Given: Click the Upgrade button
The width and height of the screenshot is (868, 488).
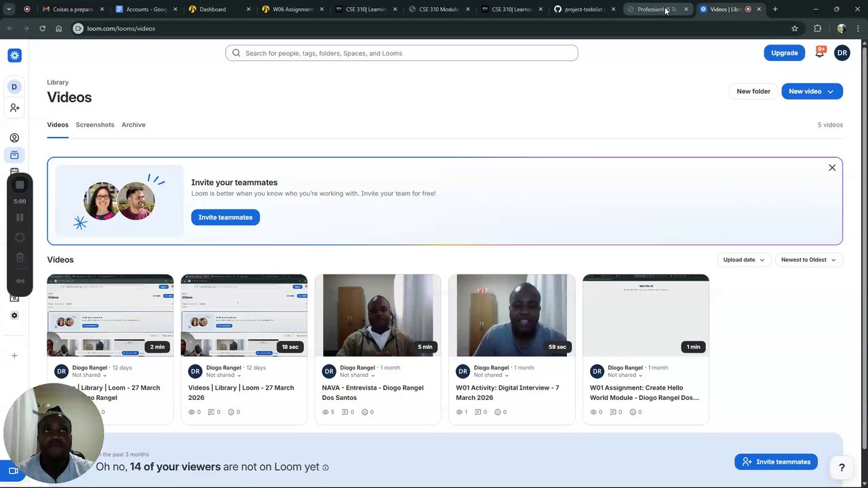Looking at the screenshot, I should tap(785, 53).
